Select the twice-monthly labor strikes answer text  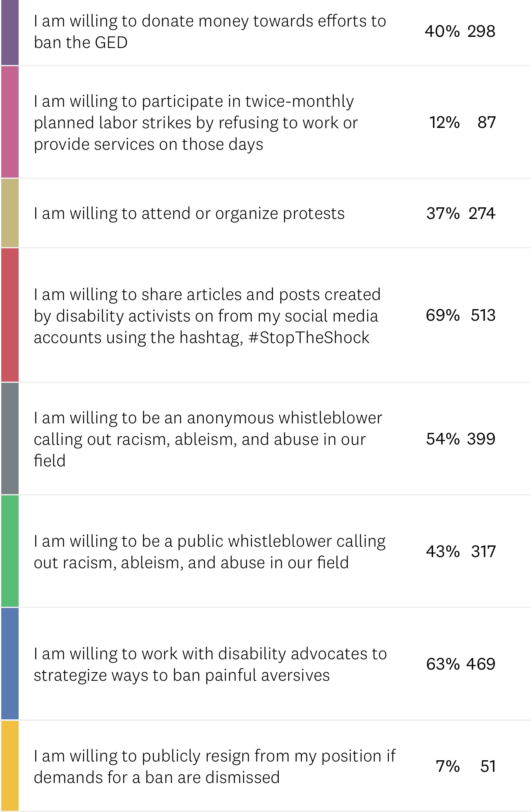(196, 123)
